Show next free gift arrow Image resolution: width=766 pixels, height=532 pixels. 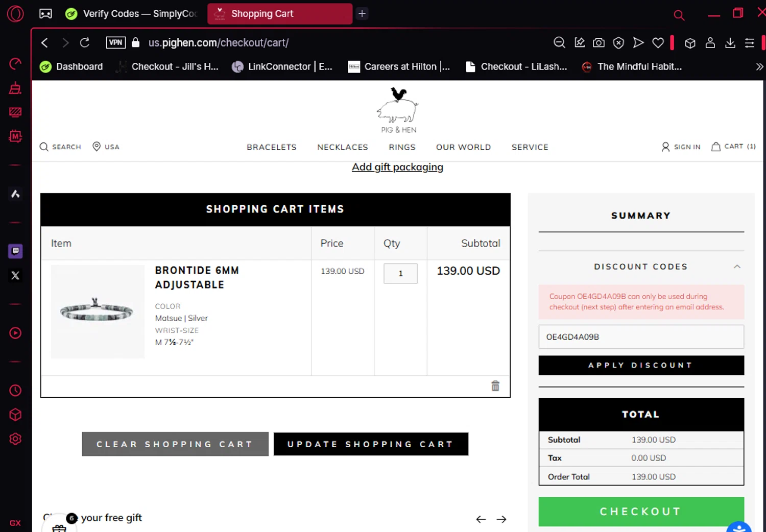click(501, 519)
